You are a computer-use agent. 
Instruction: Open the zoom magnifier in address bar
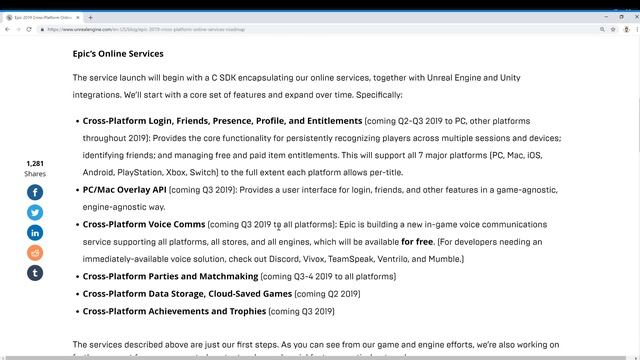coord(602,29)
